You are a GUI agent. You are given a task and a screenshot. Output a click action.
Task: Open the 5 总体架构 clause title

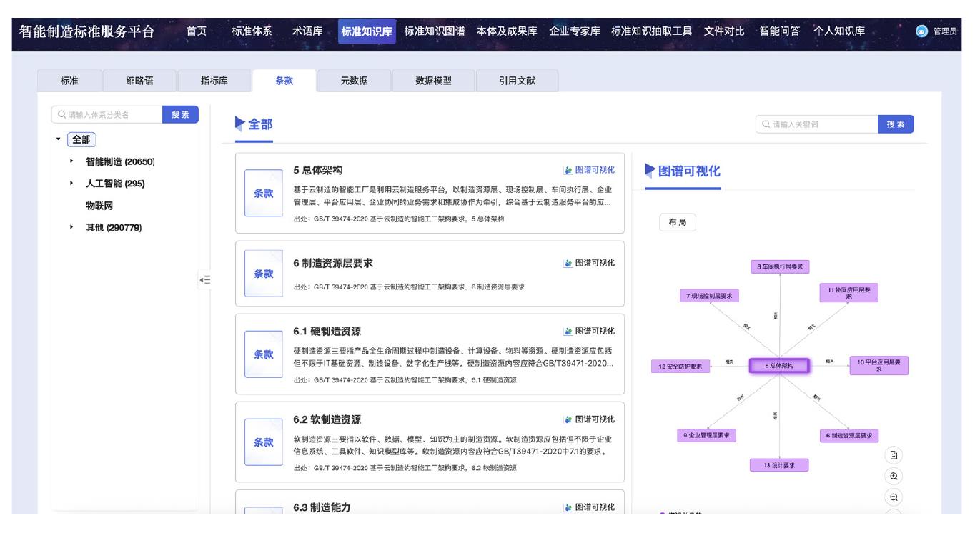318,170
